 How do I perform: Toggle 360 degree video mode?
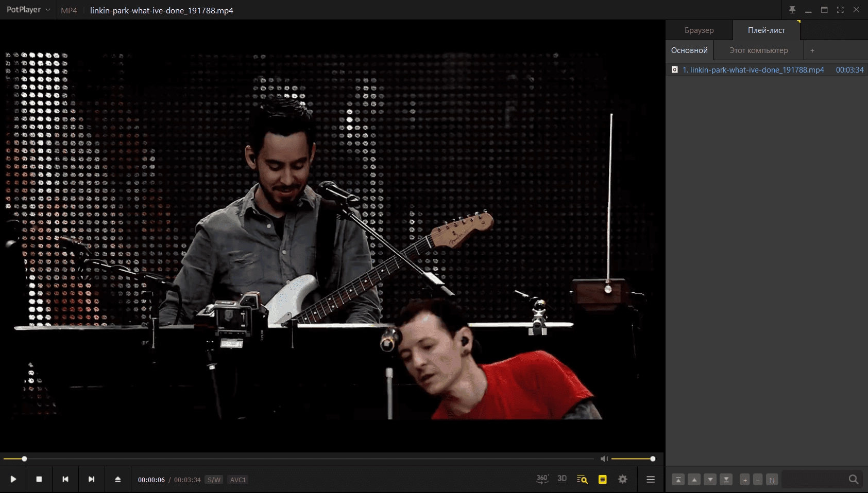coord(542,479)
